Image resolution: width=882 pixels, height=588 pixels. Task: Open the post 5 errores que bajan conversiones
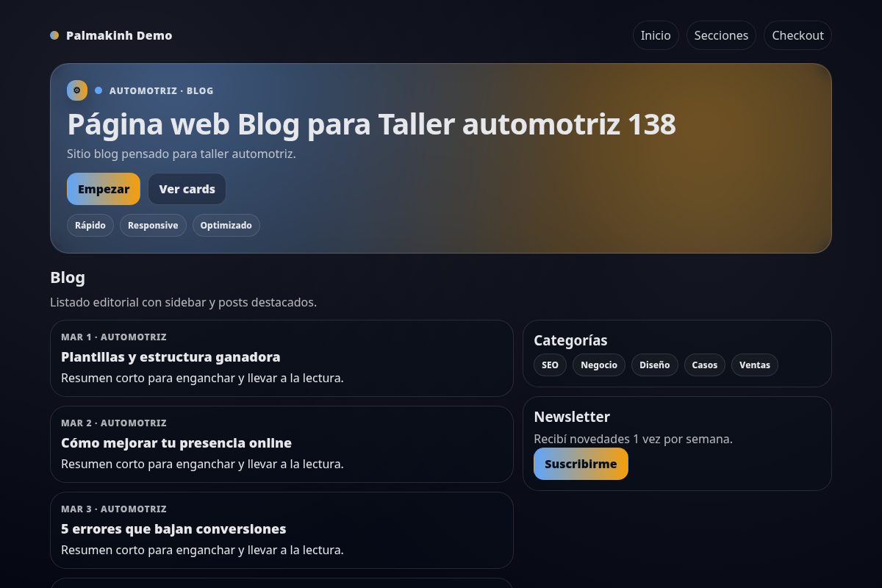click(173, 529)
